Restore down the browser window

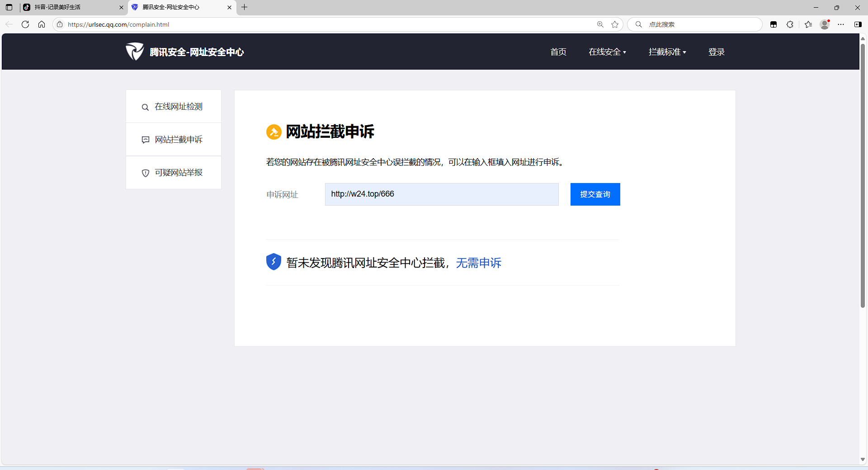pyautogui.click(x=837, y=7)
